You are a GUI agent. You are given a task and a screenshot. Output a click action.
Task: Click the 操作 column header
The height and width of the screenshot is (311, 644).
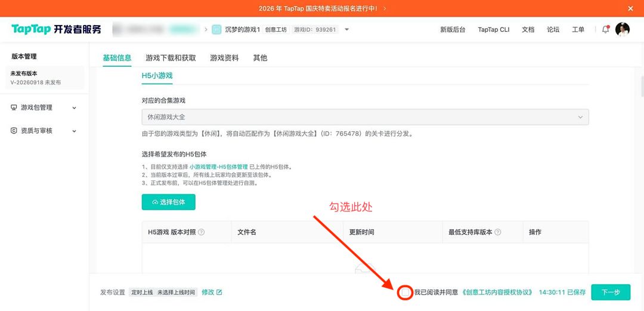[x=535, y=232]
